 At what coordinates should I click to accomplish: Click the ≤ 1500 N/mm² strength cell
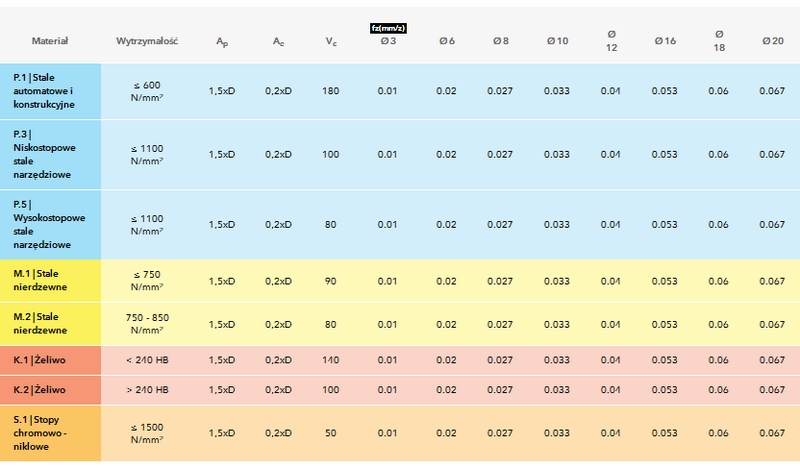[x=148, y=433]
